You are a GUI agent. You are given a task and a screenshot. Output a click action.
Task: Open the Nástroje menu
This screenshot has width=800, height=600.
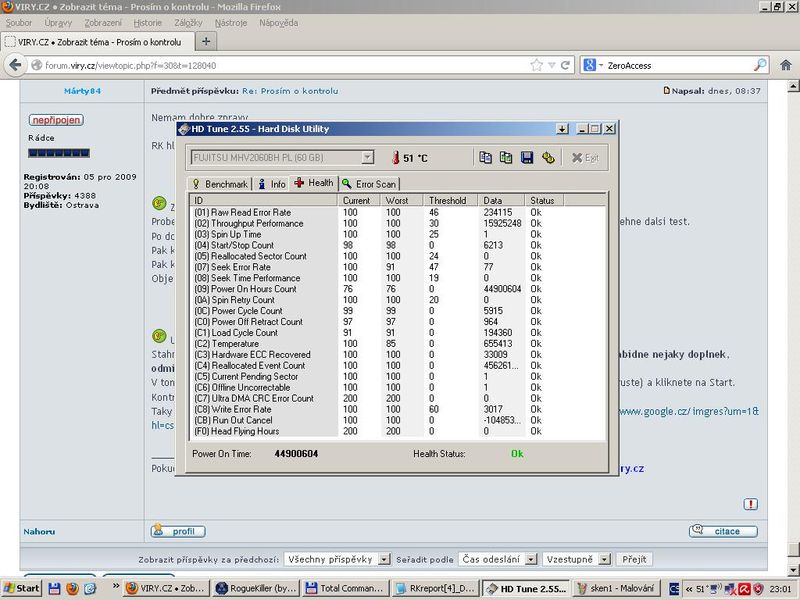point(231,23)
